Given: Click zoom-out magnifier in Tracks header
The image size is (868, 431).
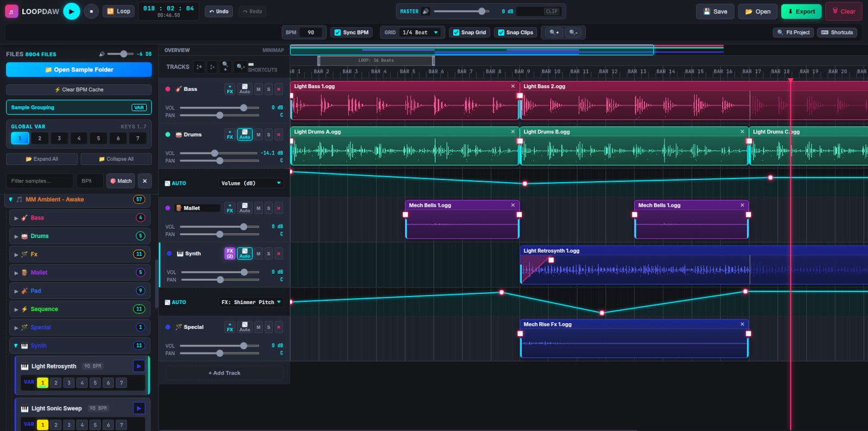Looking at the screenshot, I should point(240,66).
